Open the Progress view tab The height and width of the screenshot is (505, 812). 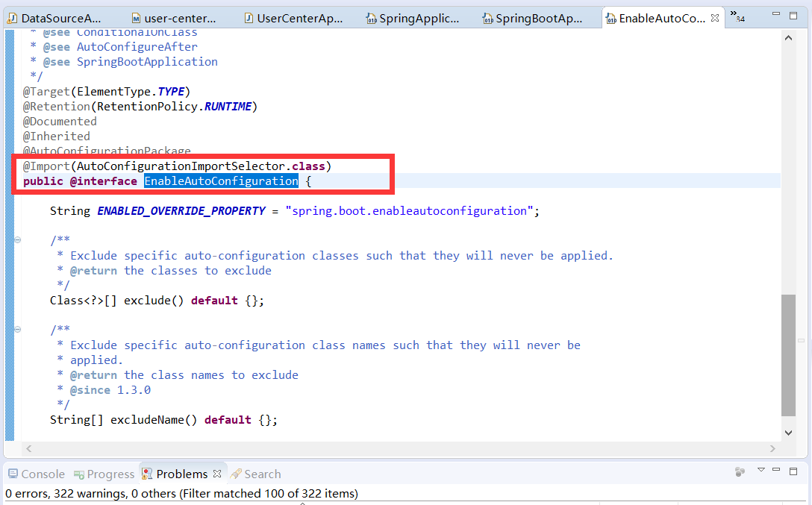pos(104,474)
